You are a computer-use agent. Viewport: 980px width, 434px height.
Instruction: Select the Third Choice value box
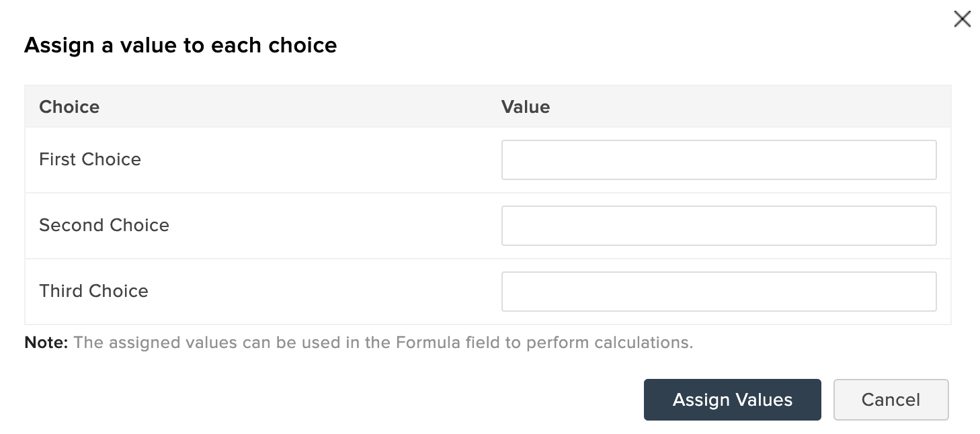click(x=719, y=292)
